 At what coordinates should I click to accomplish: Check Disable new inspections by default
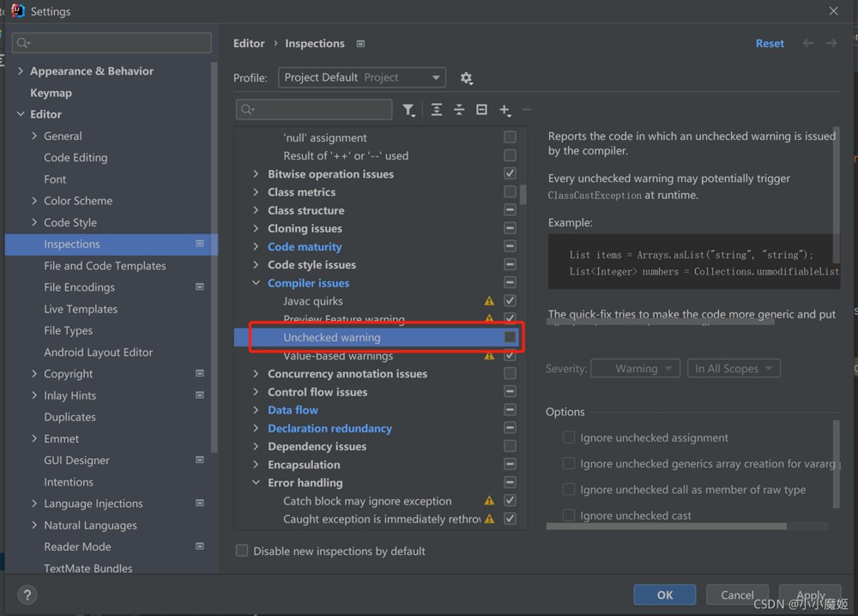[x=241, y=550]
